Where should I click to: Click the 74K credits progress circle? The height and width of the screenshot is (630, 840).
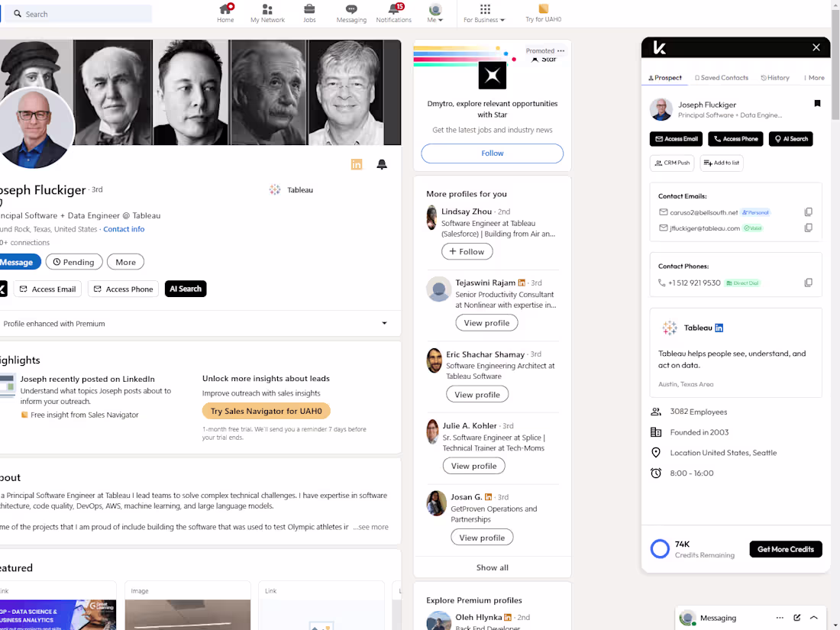click(x=659, y=548)
